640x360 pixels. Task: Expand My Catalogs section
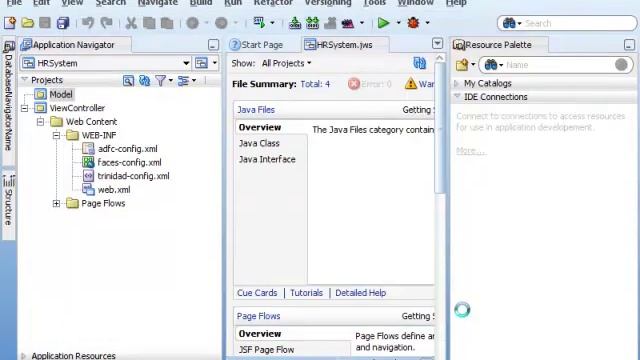[x=457, y=83]
